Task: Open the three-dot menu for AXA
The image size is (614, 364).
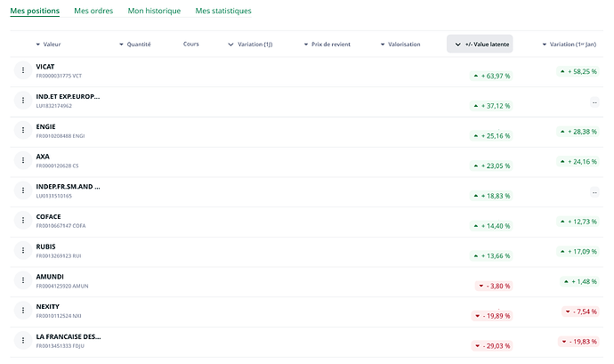Action: pyautogui.click(x=23, y=160)
